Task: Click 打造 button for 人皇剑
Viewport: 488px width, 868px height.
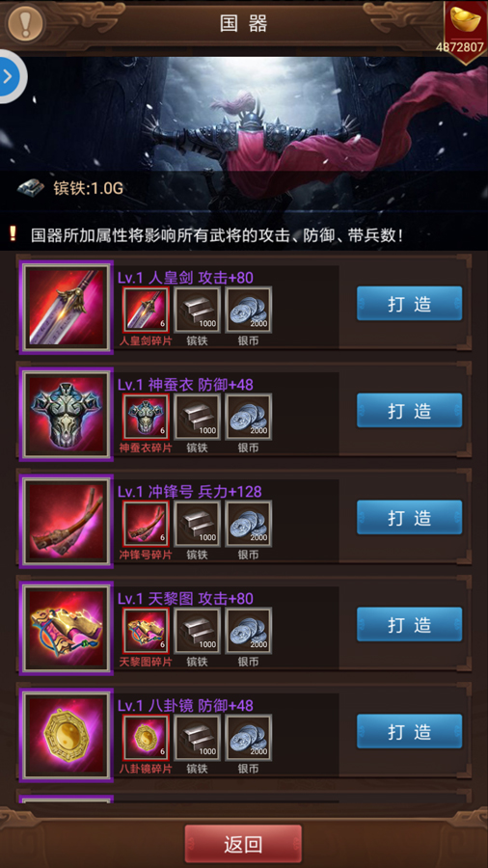Action: (x=409, y=304)
